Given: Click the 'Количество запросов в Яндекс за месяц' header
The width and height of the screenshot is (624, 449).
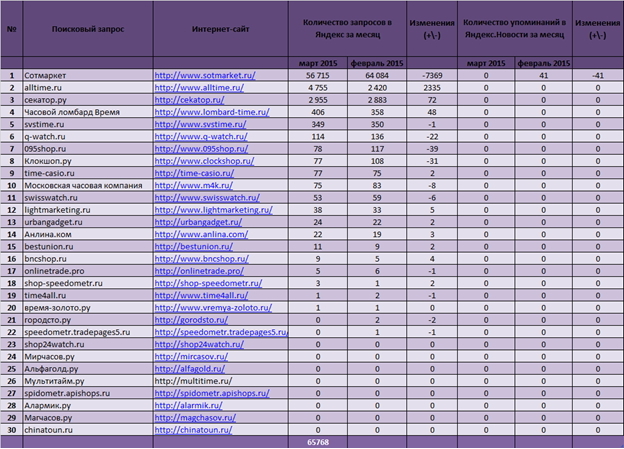Looking at the screenshot, I should click(347, 29).
